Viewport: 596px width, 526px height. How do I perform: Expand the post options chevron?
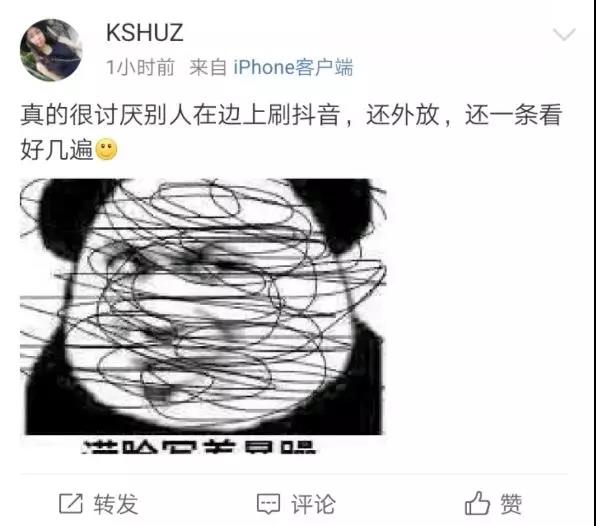[564, 35]
